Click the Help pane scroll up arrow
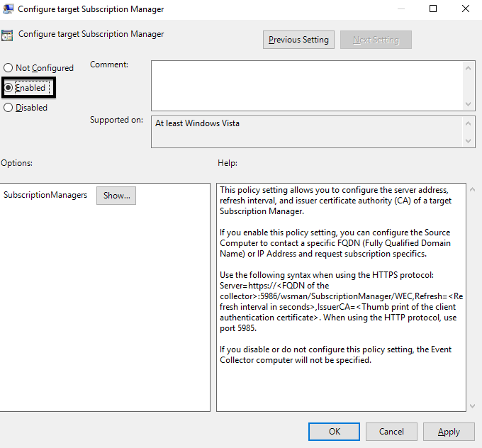The image size is (482, 448). [473, 190]
